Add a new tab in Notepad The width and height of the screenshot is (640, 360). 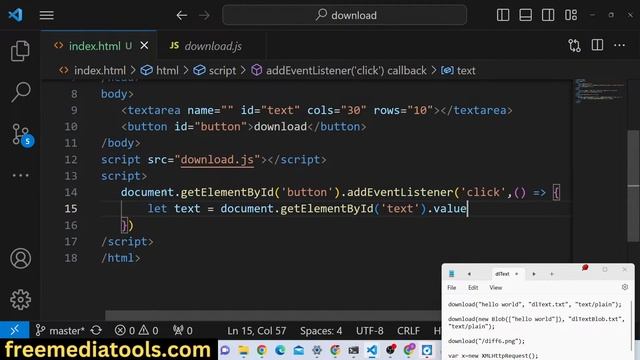[x=551, y=274]
